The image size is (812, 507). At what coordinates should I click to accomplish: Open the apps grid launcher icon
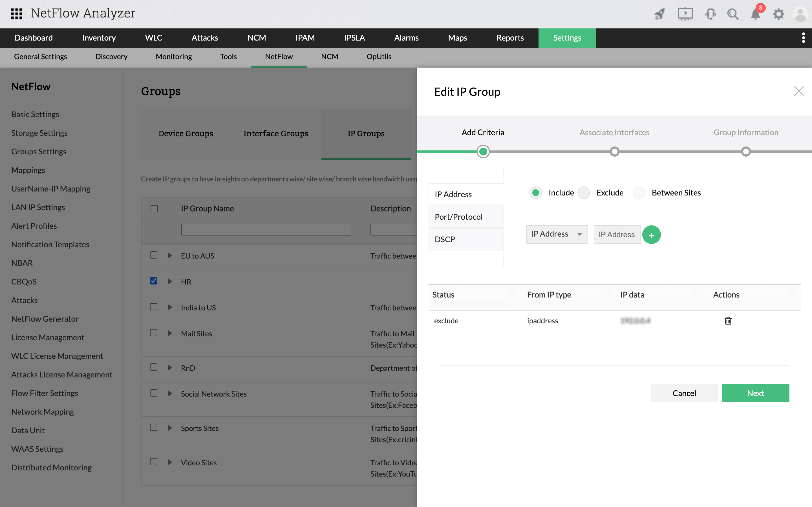click(x=16, y=14)
